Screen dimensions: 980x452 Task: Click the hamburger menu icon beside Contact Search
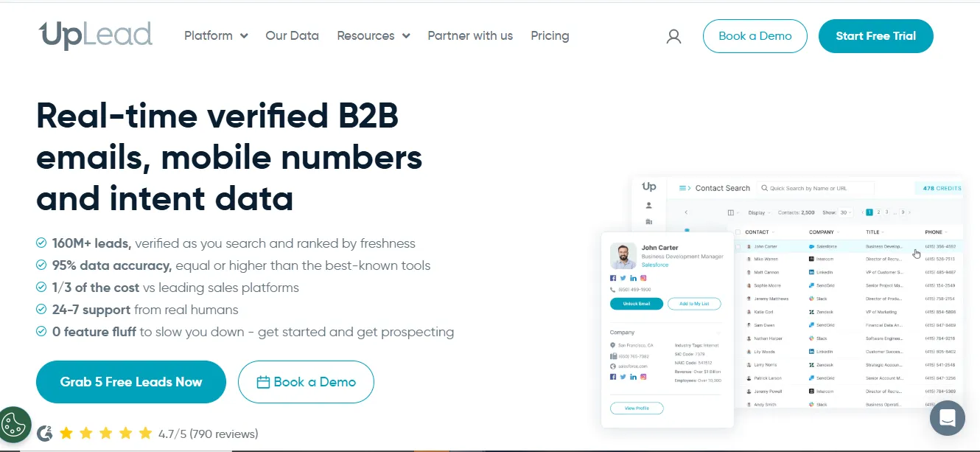click(x=684, y=188)
